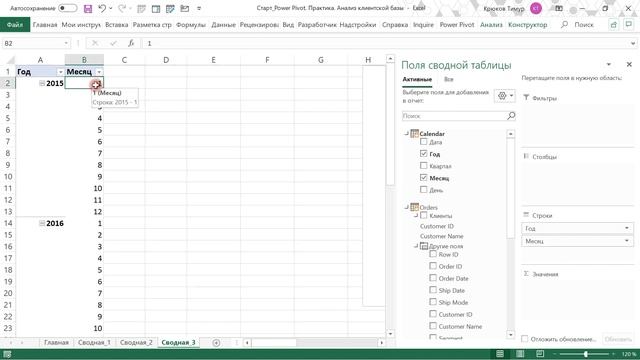Click the Поиск magnifier in ribbon
This screenshot has height=360, width=640.
tap(564, 24)
